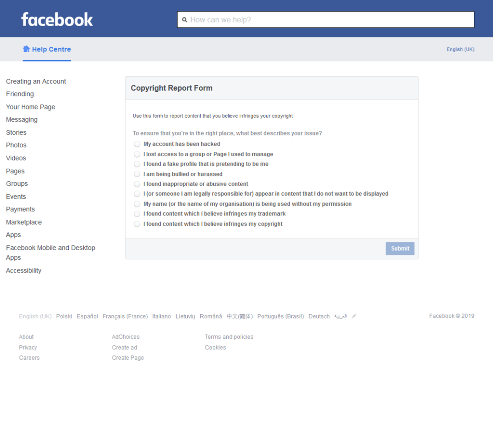Screen dimensions: 493x448
Task: Open Facebook Mobile and Desktop Apps topic
Action: 50,252
